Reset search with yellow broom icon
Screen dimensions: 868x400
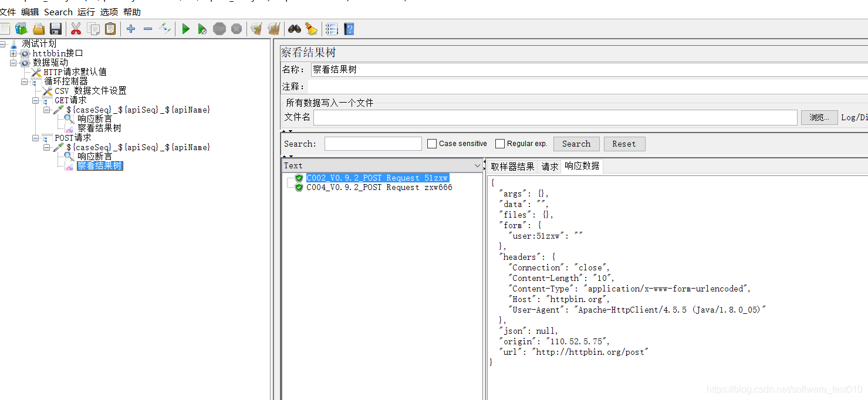pyautogui.click(x=311, y=29)
